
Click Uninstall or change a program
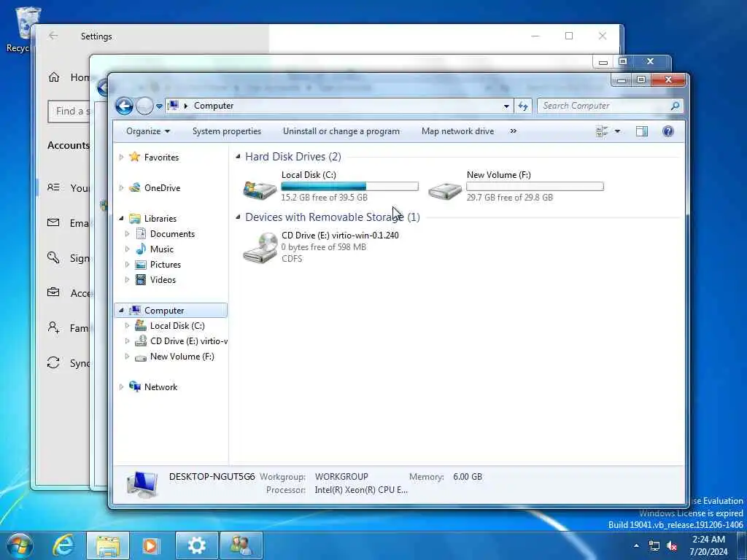click(x=341, y=131)
